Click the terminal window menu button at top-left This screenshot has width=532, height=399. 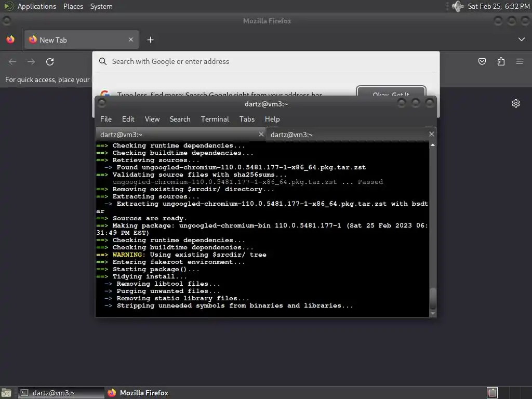[101, 103]
